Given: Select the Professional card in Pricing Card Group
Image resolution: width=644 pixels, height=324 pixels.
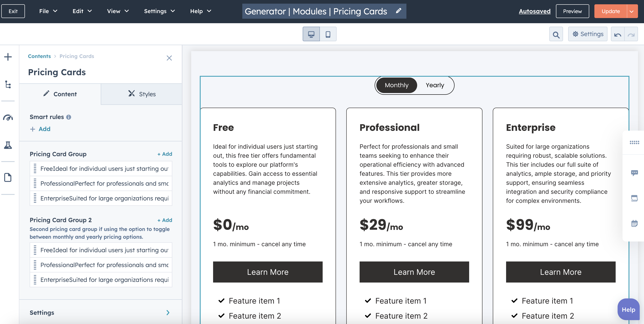Looking at the screenshot, I should coord(101,183).
